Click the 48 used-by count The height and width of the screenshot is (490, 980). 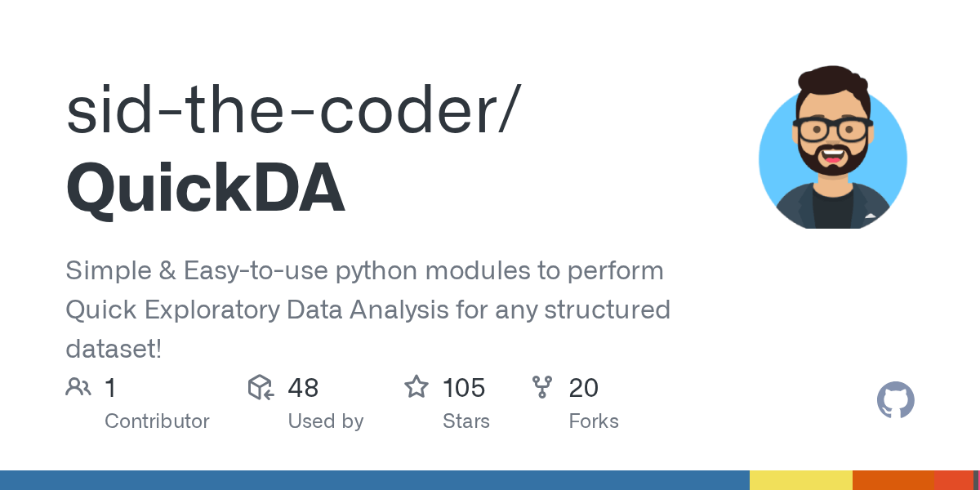303,387
